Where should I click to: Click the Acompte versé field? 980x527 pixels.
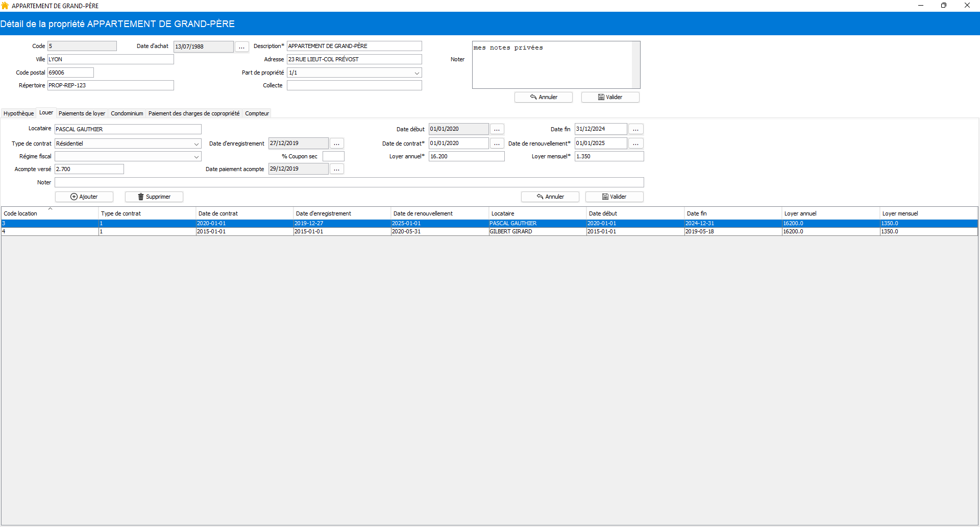click(x=89, y=169)
